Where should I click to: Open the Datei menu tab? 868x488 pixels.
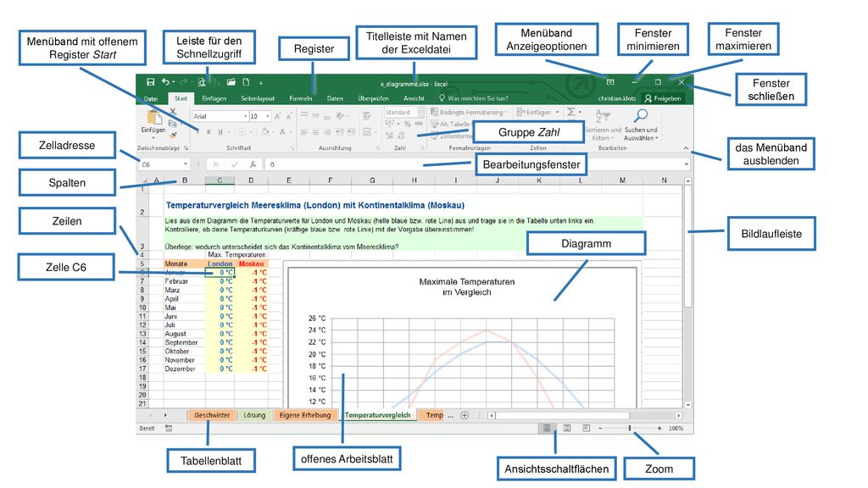click(151, 99)
